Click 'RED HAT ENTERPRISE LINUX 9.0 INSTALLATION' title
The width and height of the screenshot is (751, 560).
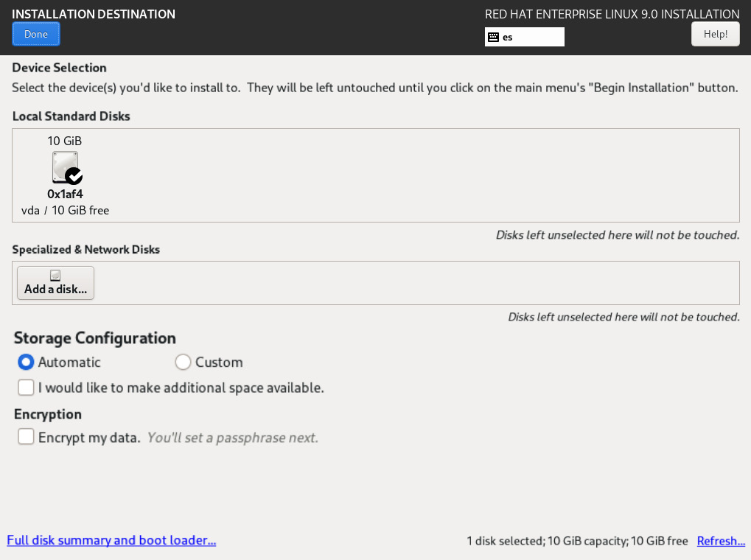(612, 14)
